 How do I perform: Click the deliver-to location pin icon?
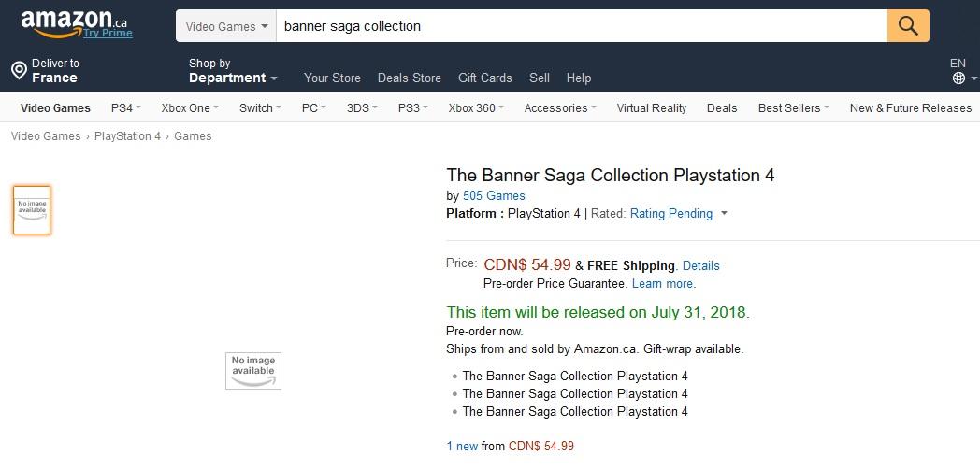click(20, 70)
